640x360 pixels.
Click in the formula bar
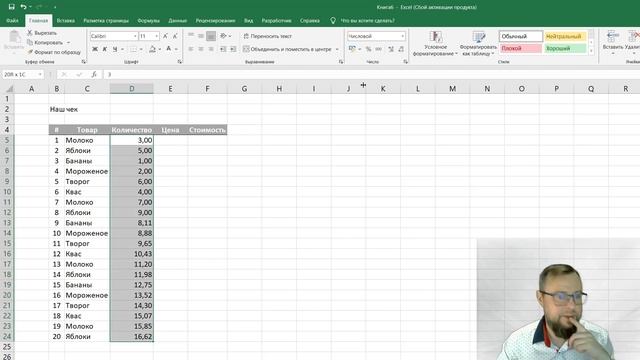point(371,74)
